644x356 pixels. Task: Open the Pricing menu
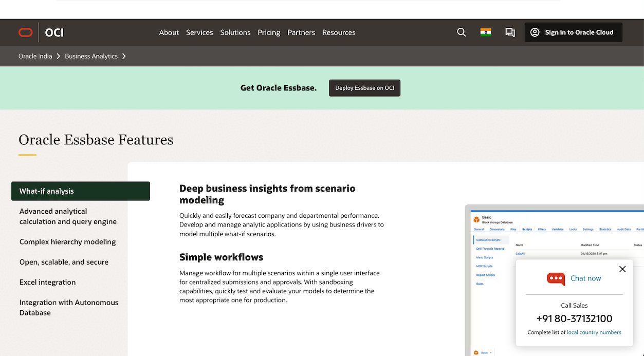pos(269,32)
